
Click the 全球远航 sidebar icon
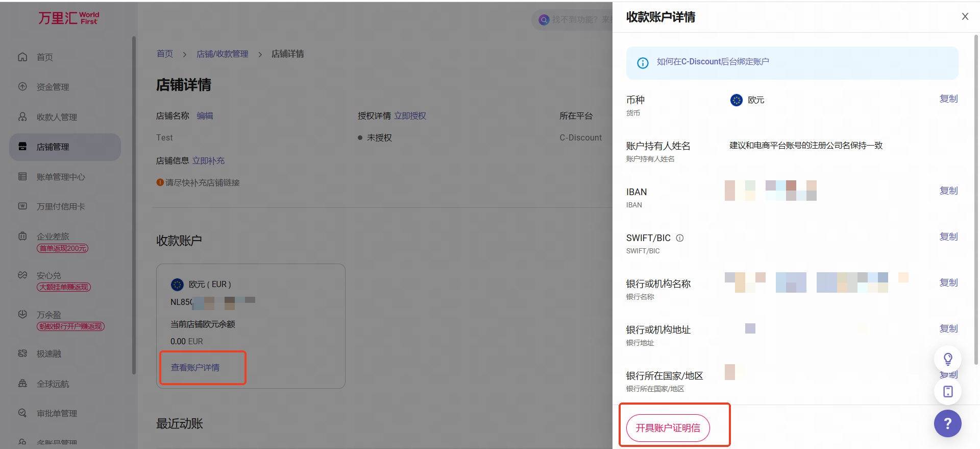[22, 383]
